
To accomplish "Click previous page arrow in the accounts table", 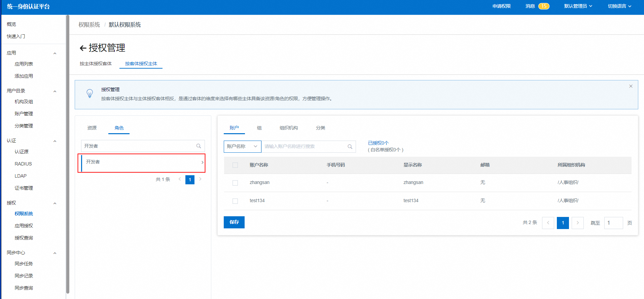I will 548,223.
